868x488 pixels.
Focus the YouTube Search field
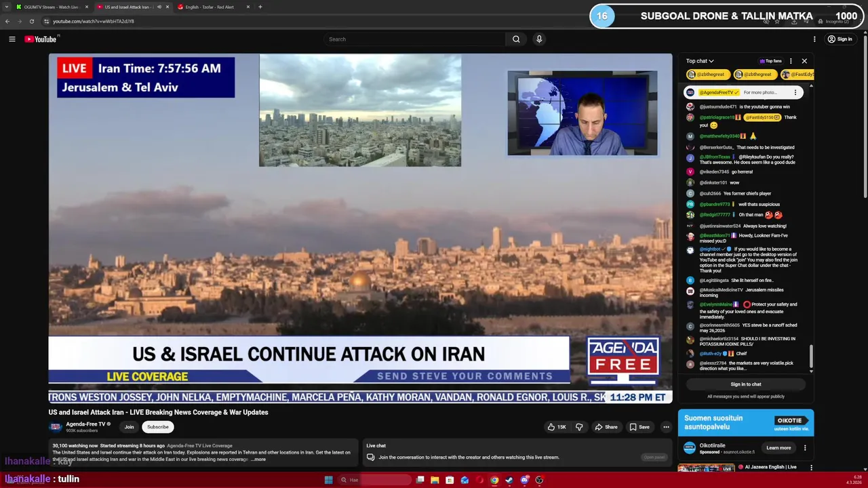pos(415,39)
